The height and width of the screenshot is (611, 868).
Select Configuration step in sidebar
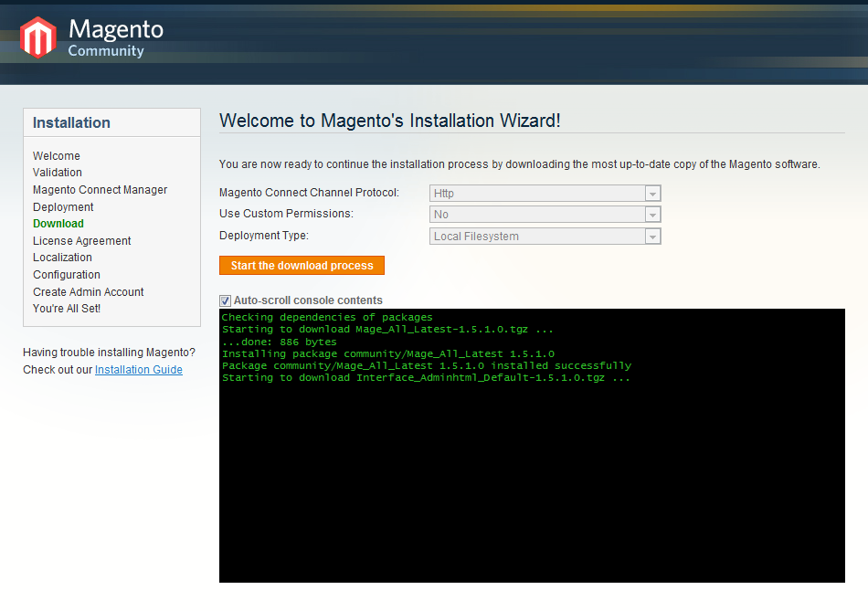[x=67, y=275]
